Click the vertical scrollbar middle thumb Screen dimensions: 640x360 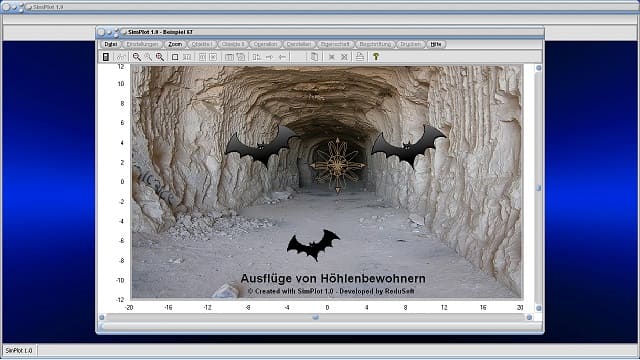point(538,188)
